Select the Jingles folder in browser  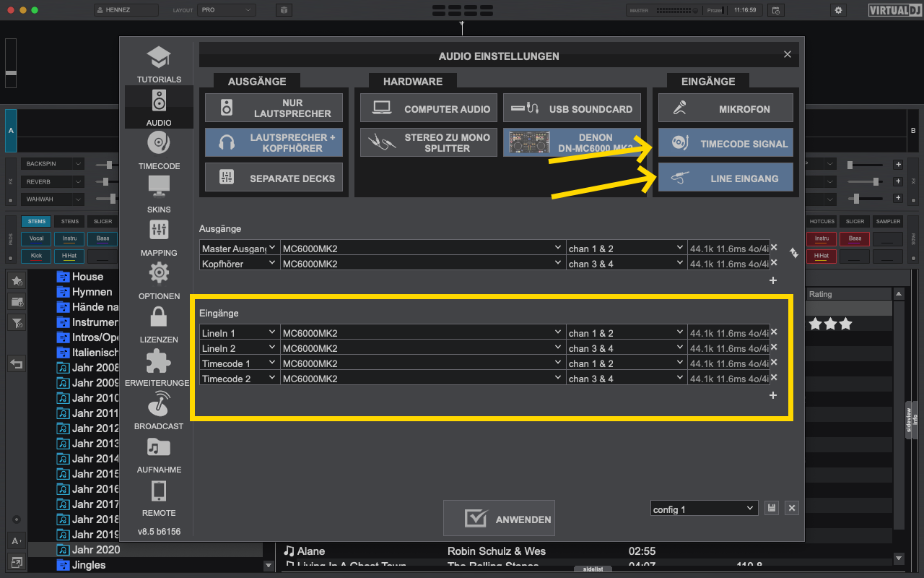click(89, 565)
